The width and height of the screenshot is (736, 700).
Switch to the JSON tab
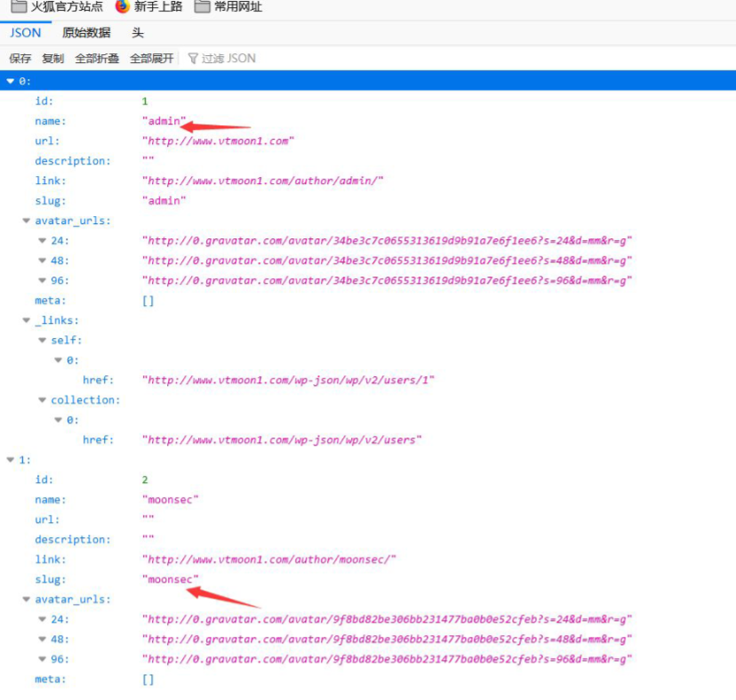pyautogui.click(x=25, y=33)
